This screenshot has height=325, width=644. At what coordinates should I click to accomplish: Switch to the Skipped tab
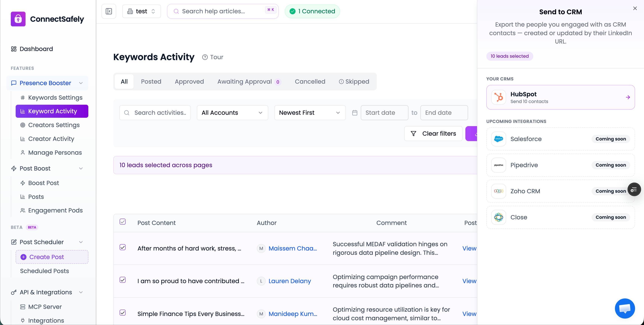(354, 81)
